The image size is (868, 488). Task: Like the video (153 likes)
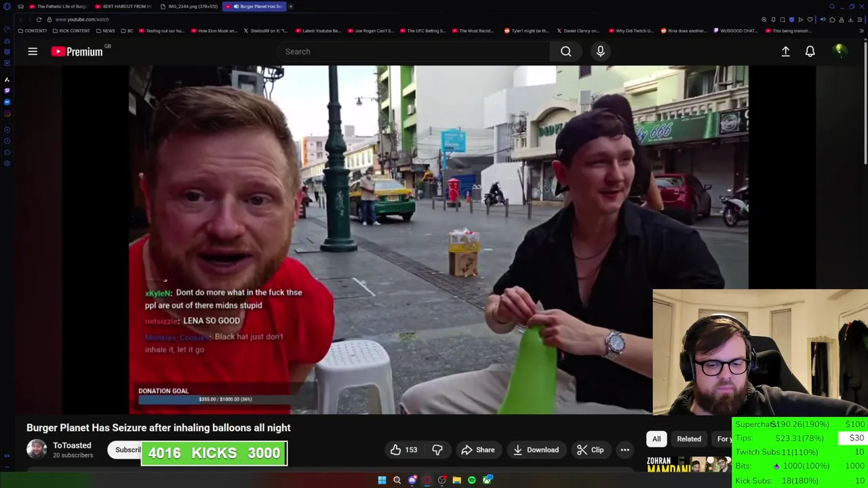click(x=403, y=450)
